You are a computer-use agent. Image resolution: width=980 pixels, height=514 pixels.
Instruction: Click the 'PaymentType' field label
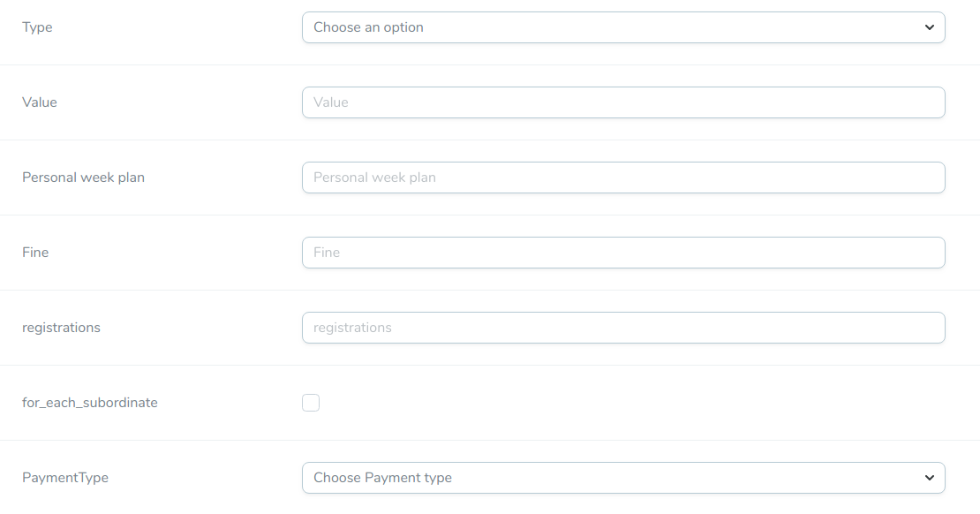click(65, 478)
